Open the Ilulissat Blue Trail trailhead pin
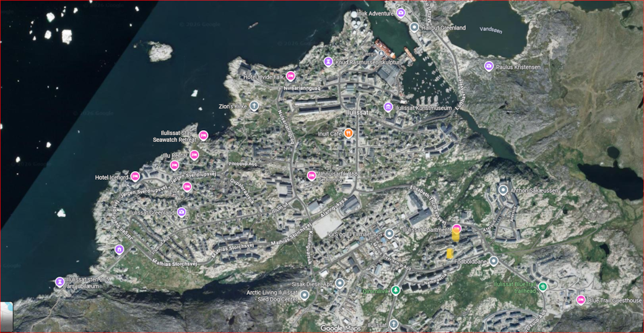 click(544, 286)
